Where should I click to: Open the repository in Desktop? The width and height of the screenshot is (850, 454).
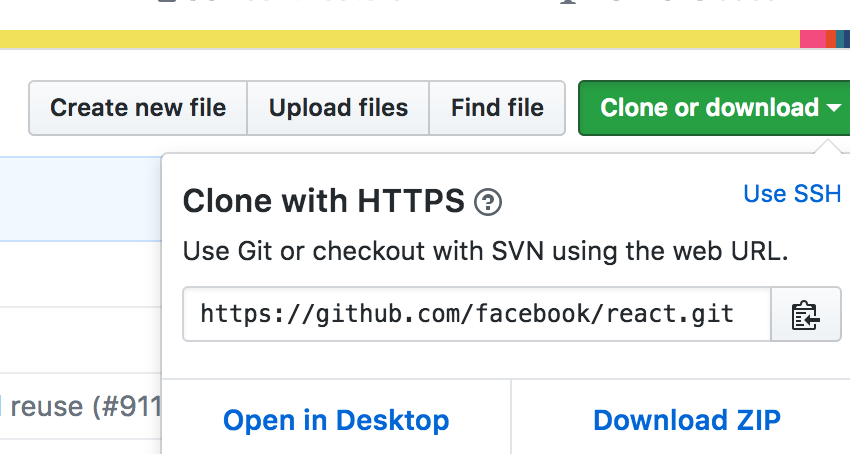[336, 420]
